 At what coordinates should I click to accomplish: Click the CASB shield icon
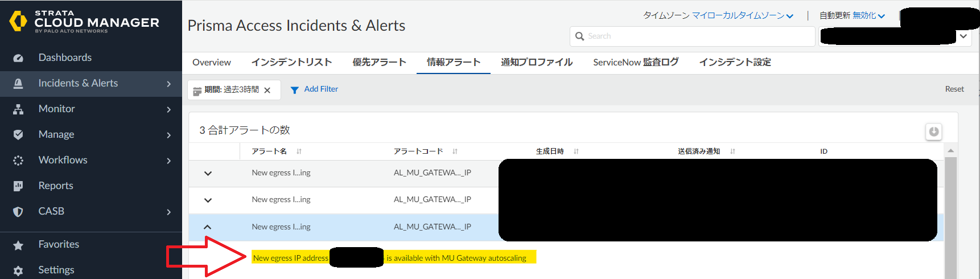click(18, 212)
